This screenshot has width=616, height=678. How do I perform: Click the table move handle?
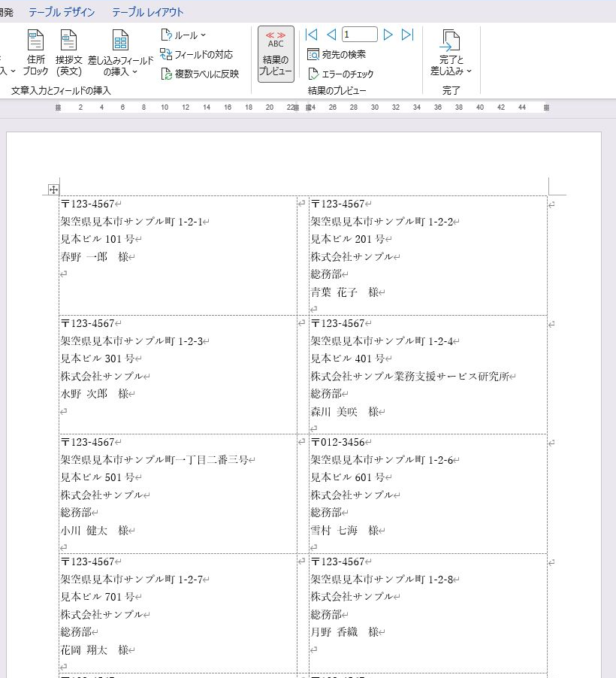point(53,189)
